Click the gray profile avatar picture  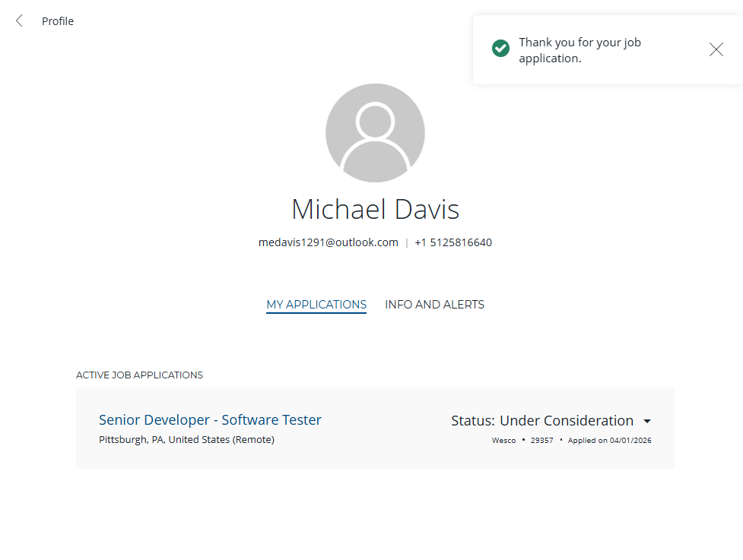click(375, 133)
